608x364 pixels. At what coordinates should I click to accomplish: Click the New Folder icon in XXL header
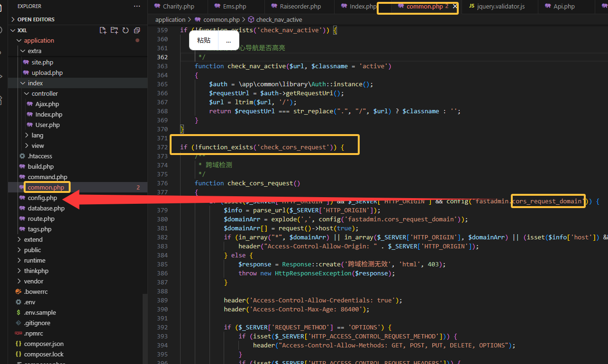tap(114, 30)
